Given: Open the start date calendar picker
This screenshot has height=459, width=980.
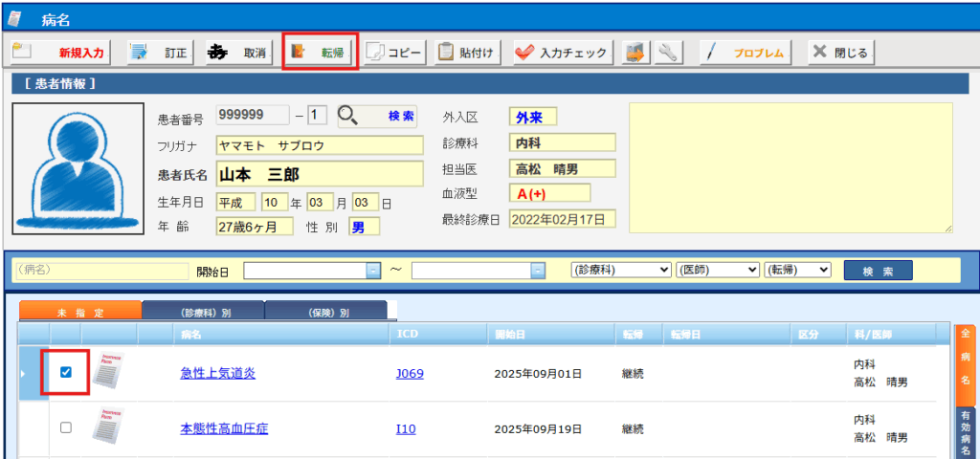Looking at the screenshot, I should pyautogui.click(x=373, y=271).
